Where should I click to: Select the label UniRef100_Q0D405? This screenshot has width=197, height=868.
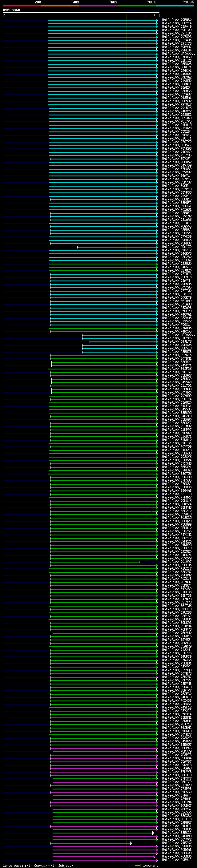pos(177,345)
